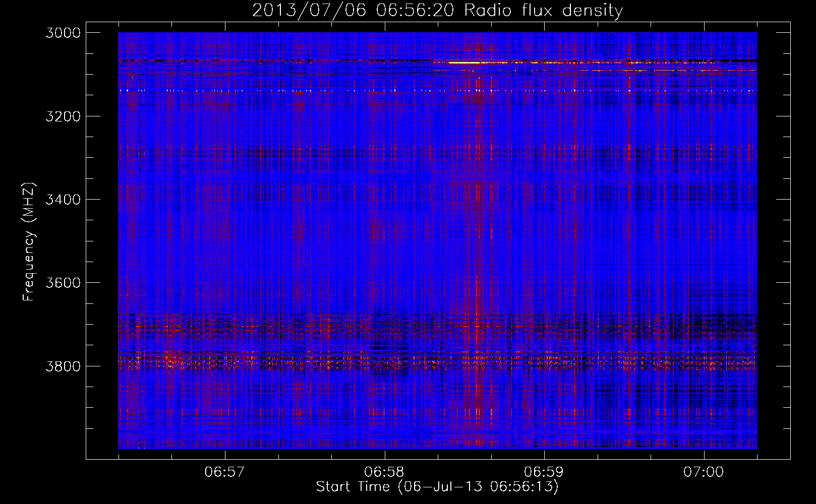Click the 3800 frequency tick label
The height and width of the screenshot is (504, 816).
[x=63, y=366]
